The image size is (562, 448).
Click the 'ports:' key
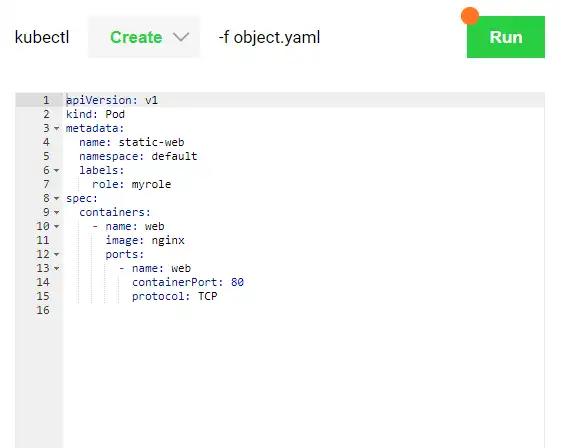click(x=125, y=254)
